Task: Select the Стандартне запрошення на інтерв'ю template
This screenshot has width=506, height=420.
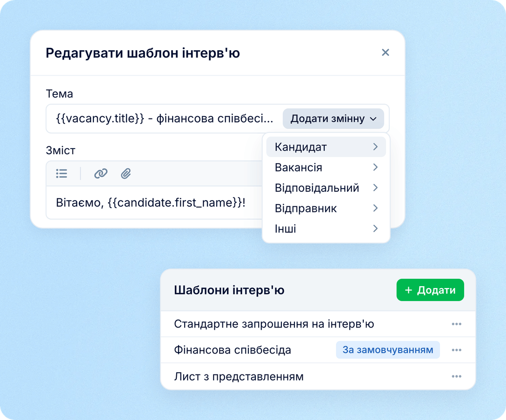Action: coord(274,324)
